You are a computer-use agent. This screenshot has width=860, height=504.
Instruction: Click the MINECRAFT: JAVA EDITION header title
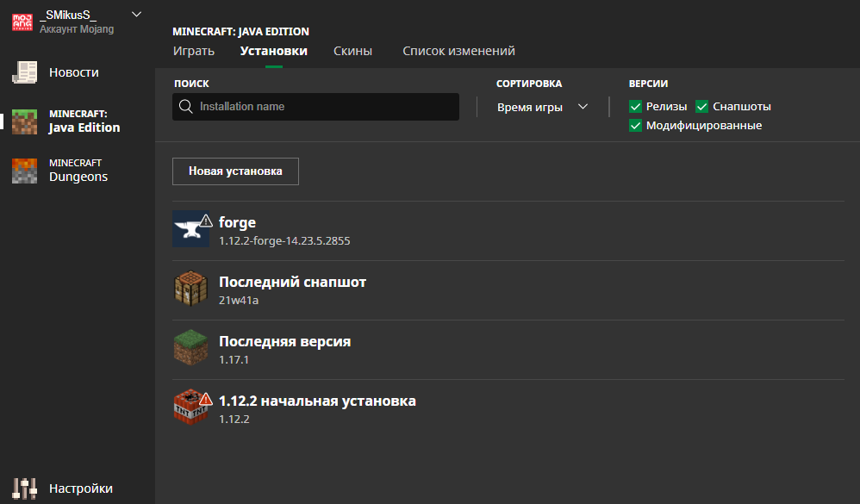pos(240,32)
